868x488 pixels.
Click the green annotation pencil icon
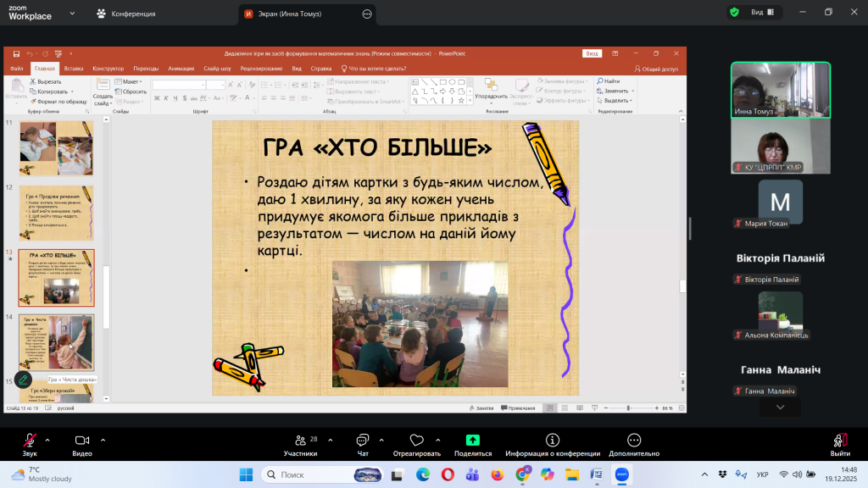coord(24,379)
